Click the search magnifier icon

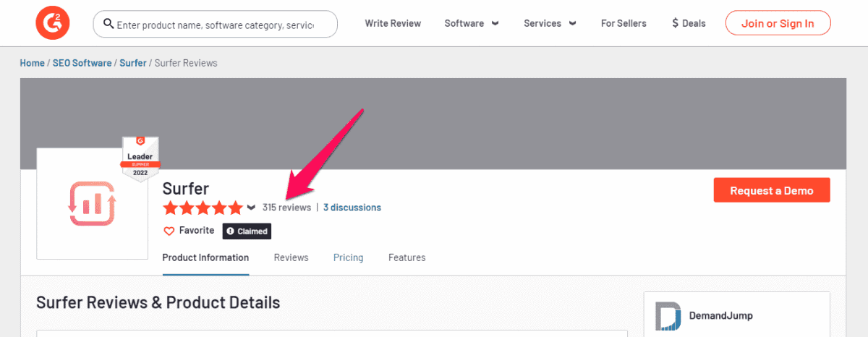(x=109, y=24)
